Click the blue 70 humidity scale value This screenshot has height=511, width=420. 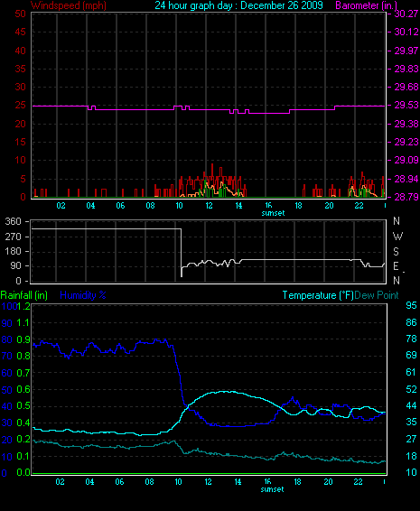(7, 356)
